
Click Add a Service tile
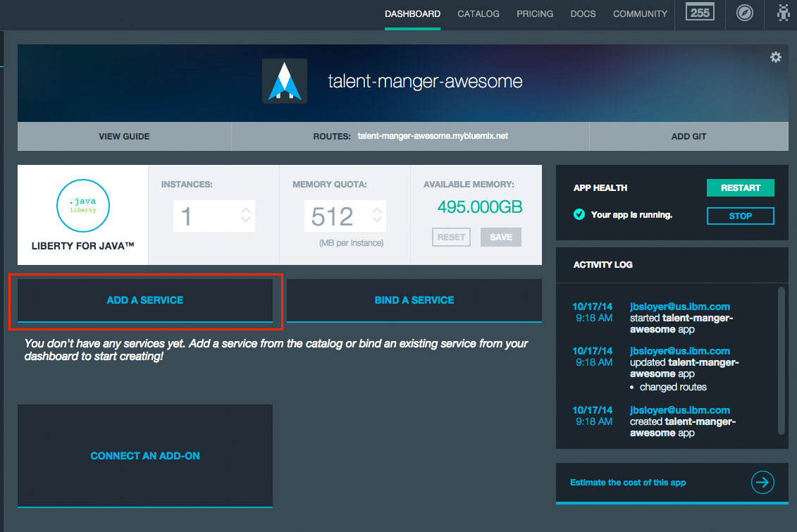[145, 300]
